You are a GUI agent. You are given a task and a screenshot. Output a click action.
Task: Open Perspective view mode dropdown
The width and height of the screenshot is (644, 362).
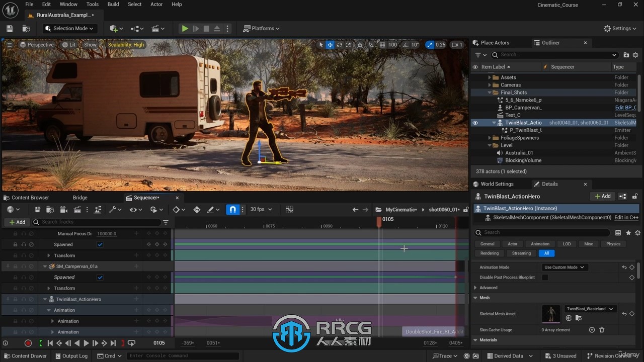[x=36, y=45]
